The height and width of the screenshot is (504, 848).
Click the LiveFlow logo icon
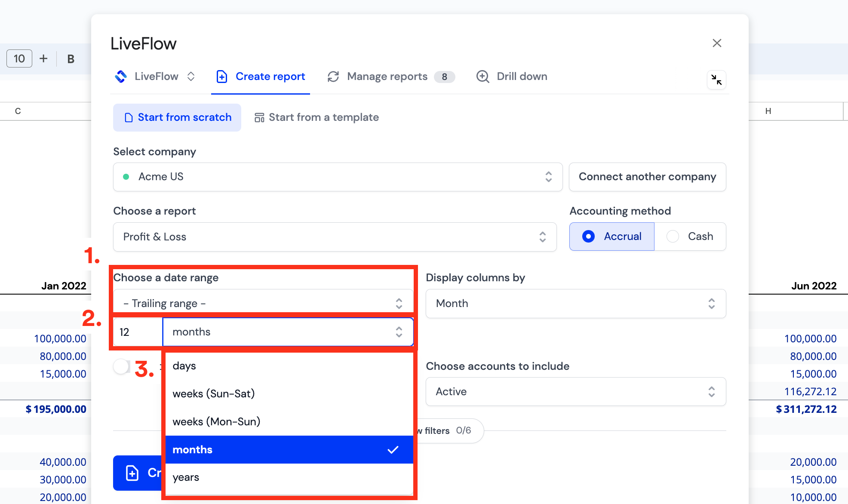pos(121,77)
